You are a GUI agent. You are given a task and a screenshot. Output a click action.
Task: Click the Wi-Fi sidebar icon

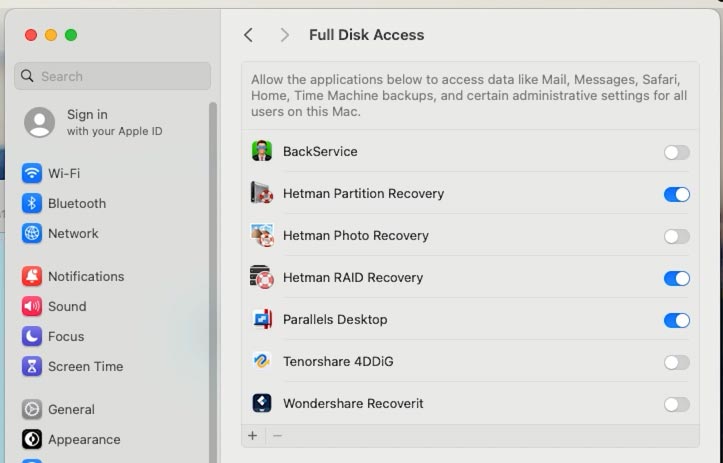click(x=32, y=173)
